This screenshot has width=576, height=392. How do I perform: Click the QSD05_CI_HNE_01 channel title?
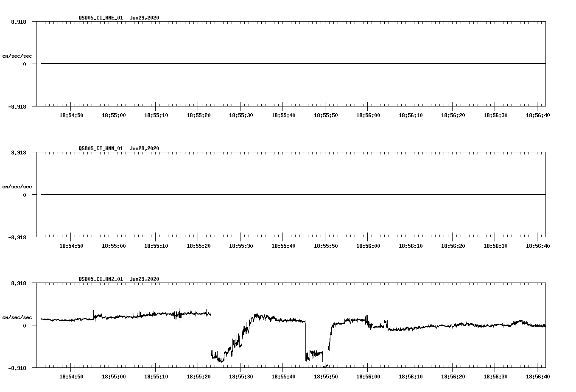(101, 18)
